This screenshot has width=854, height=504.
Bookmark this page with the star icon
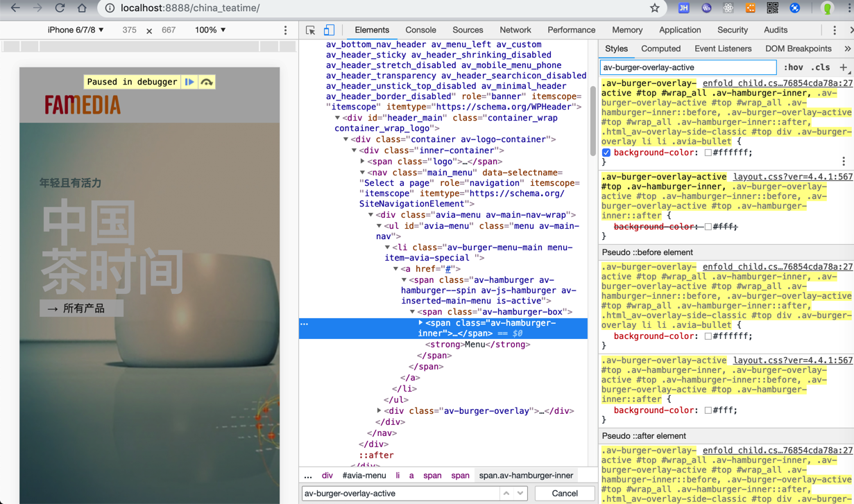pyautogui.click(x=655, y=8)
